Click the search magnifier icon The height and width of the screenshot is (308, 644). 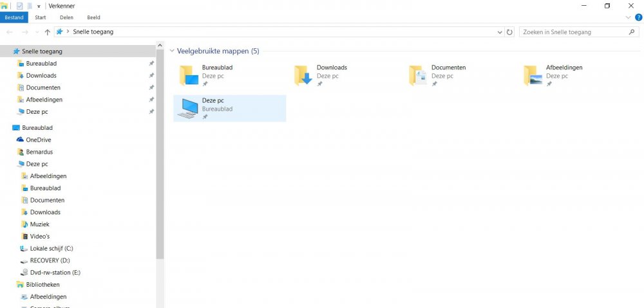[632, 32]
